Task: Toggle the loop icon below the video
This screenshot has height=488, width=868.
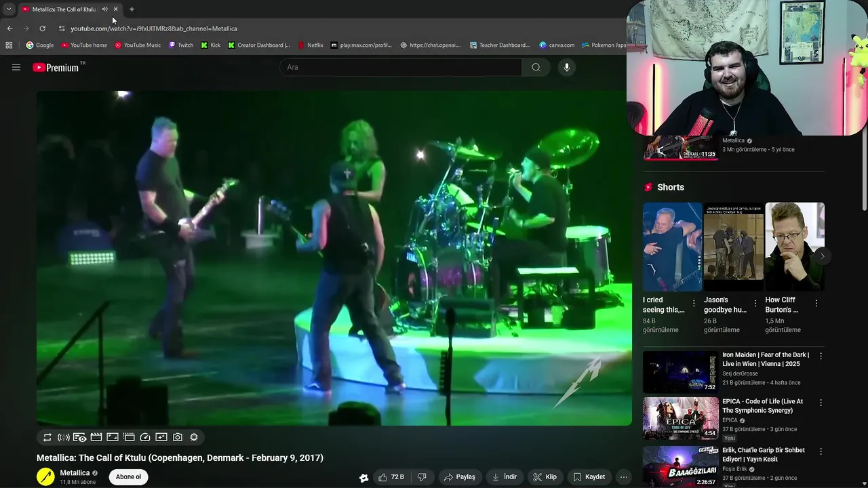Action: [x=47, y=437]
